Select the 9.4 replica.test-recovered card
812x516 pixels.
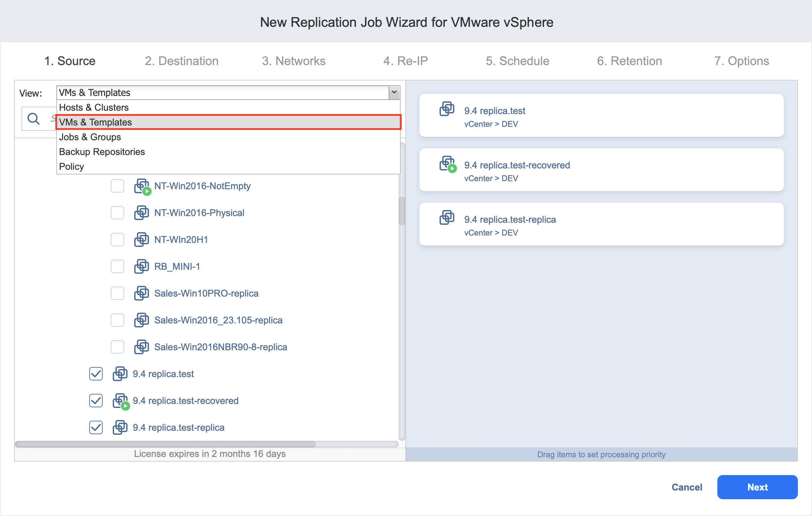click(x=601, y=170)
